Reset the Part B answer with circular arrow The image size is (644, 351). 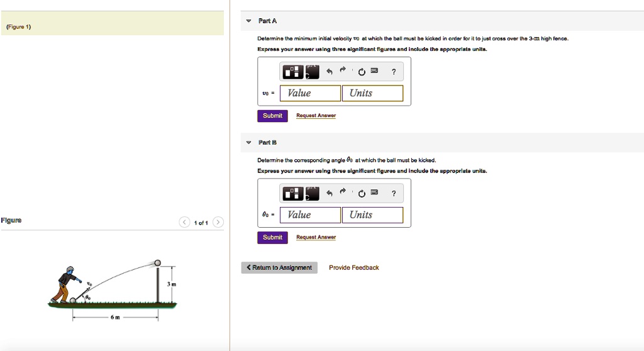pyautogui.click(x=361, y=193)
